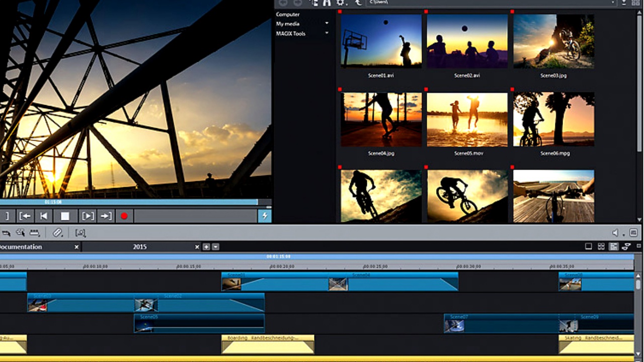Image resolution: width=644 pixels, height=362 pixels.
Task: Jump to the range end marker
Action: pyautogui.click(x=106, y=216)
